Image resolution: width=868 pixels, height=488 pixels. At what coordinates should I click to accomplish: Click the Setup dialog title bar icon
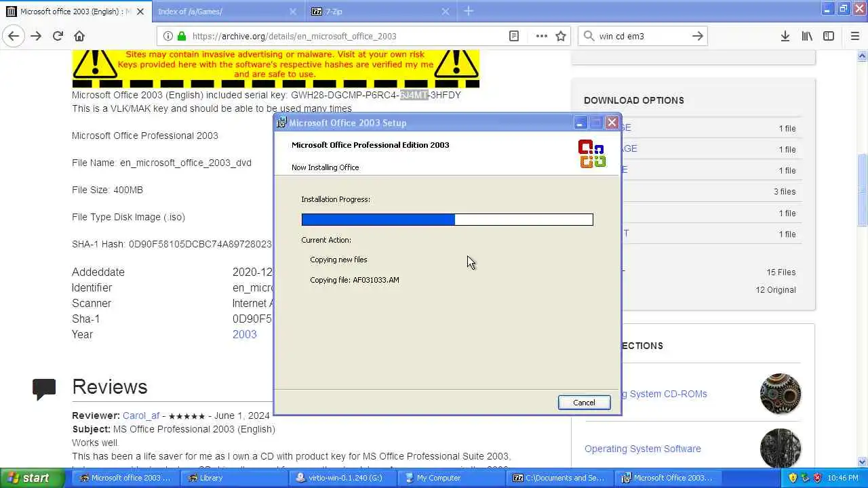click(281, 123)
